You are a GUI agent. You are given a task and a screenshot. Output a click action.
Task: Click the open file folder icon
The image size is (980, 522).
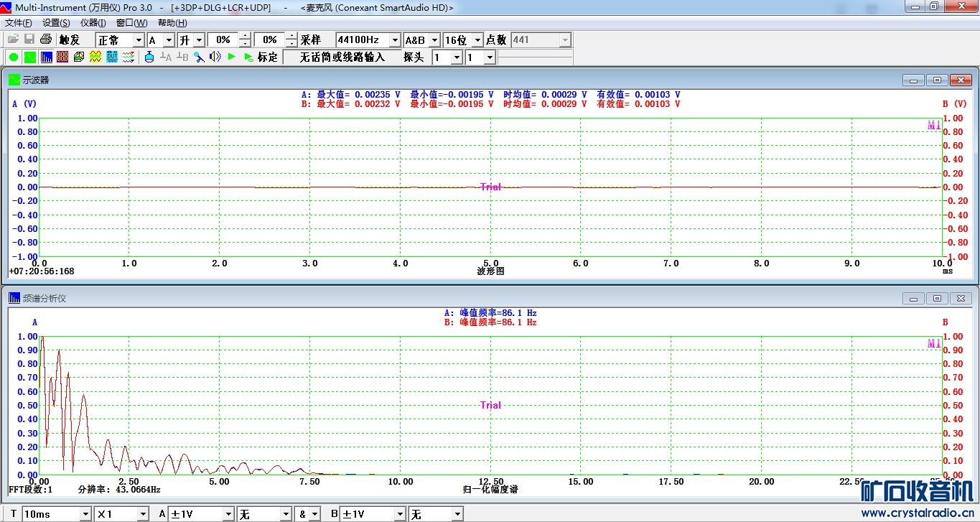click(13, 39)
